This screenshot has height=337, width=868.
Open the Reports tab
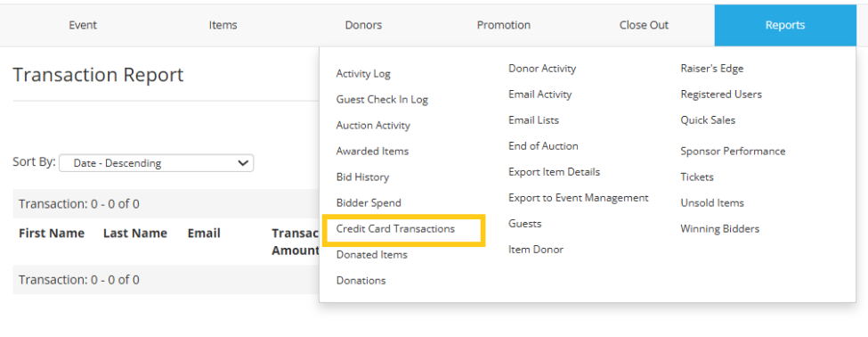[x=785, y=26]
